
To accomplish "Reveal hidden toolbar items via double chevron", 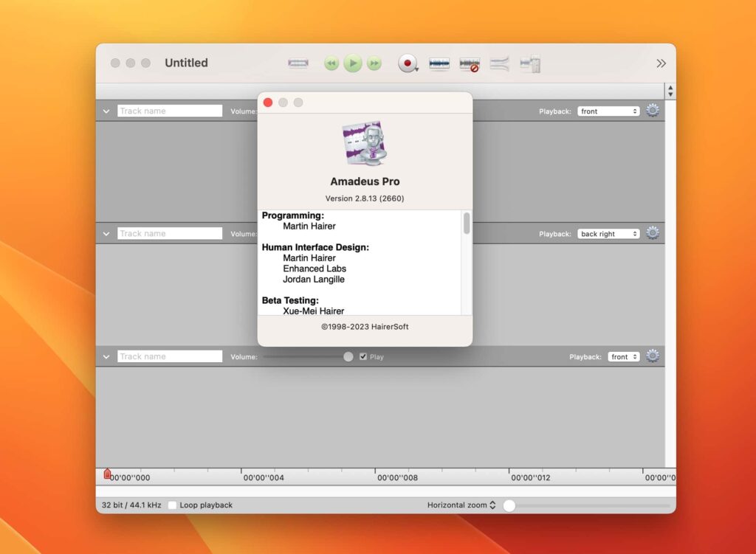I will [x=661, y=63].
